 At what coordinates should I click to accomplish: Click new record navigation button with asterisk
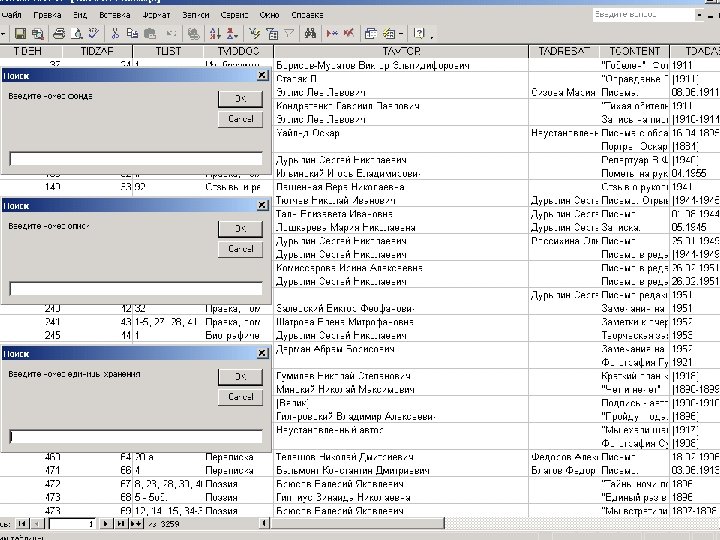click(x=136, y=523)
